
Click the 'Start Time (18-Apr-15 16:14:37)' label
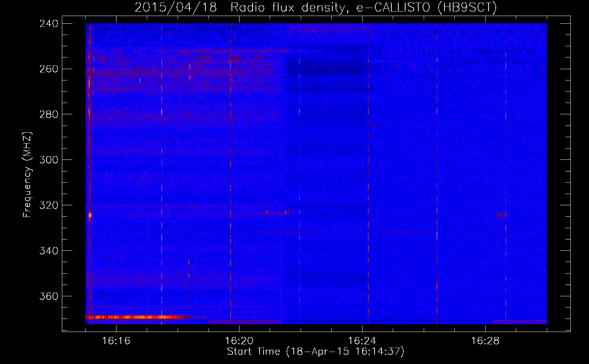click(x=316, y=352)
